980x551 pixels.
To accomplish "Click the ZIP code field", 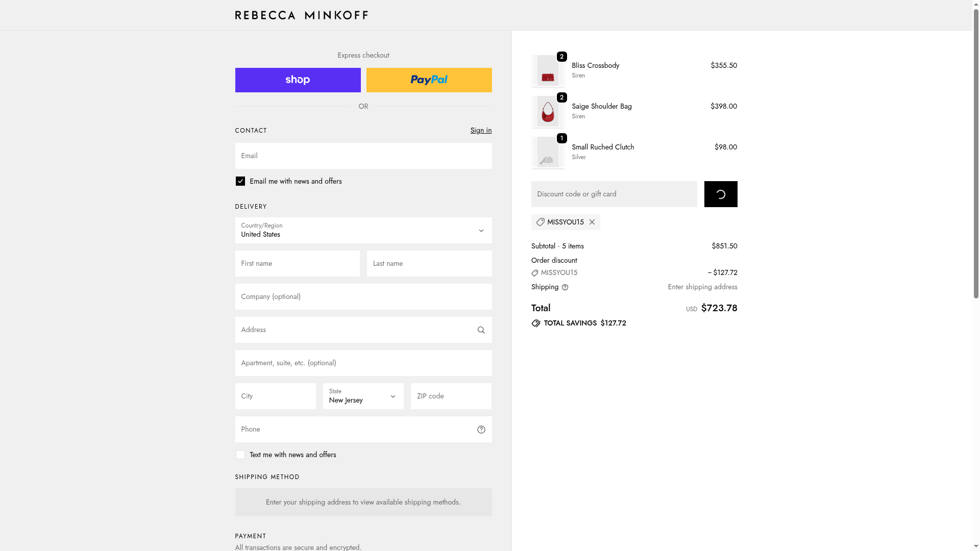I will 451,396.
